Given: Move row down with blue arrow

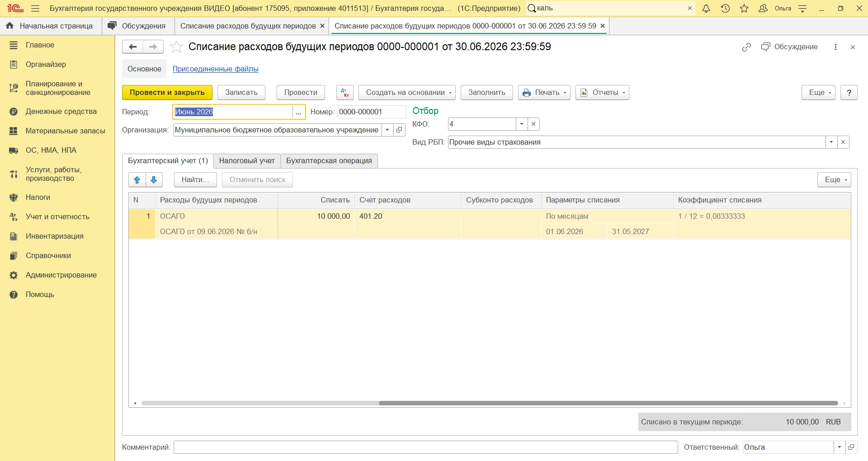Looking at the screenshot, I should (154, 180).
